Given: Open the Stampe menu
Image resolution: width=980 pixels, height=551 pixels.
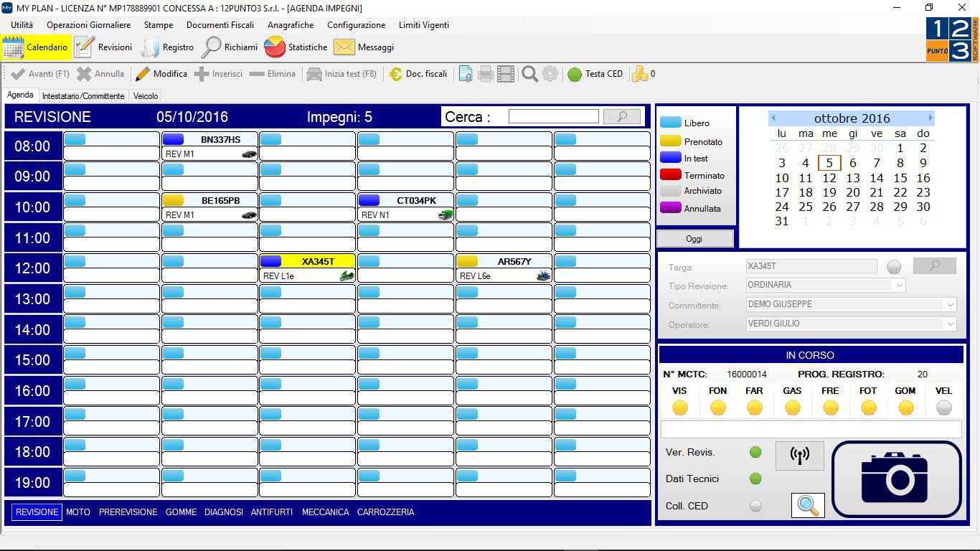Looking at the screenshot, I should (x=159, y=25).
